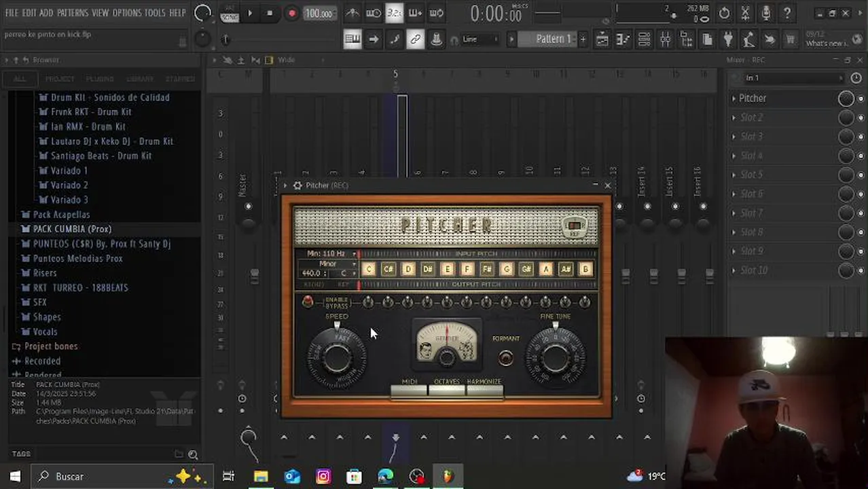Start playback with the play button

250,13
